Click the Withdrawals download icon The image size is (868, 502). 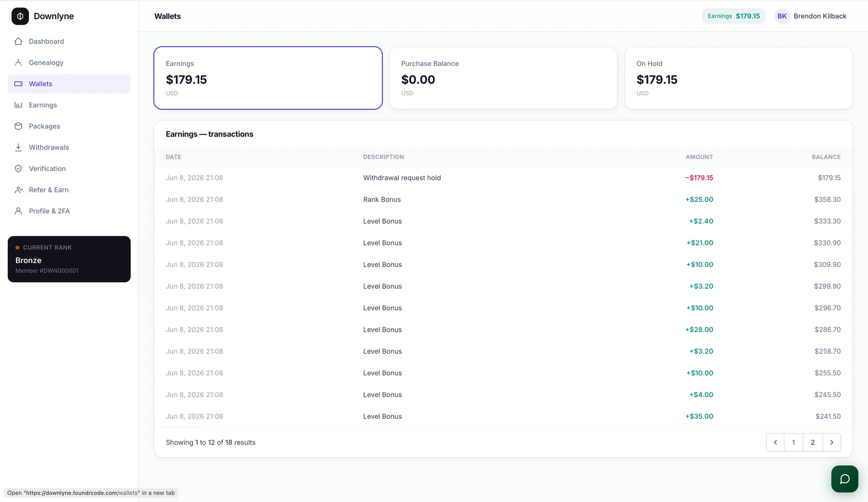point(19,147)
